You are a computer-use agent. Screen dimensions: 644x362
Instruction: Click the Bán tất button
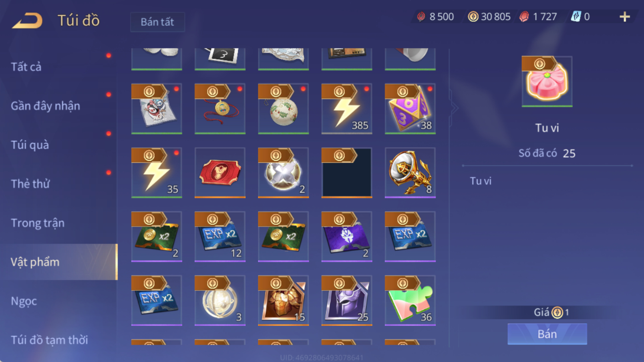(157, 22)
